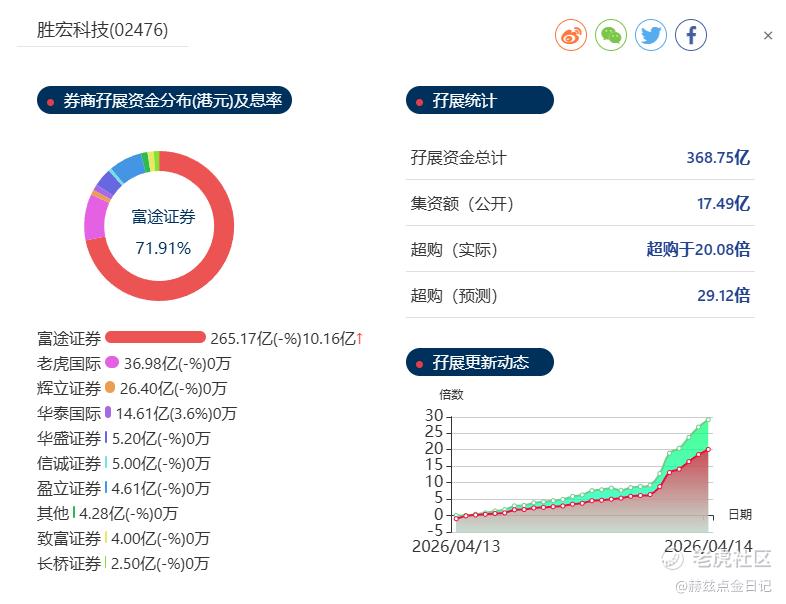Select the 孖展更新动态 header
This screenshot has height=604, width=786.
pos(480,362)
